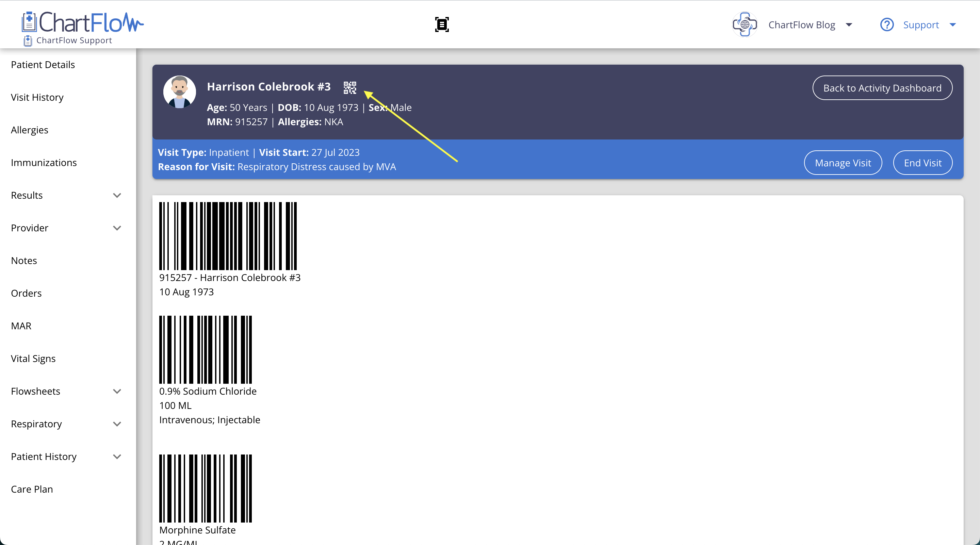Screen dimensions: 980x545
Task: Select Allergies from the sidebar
Action: click(30, 130)
